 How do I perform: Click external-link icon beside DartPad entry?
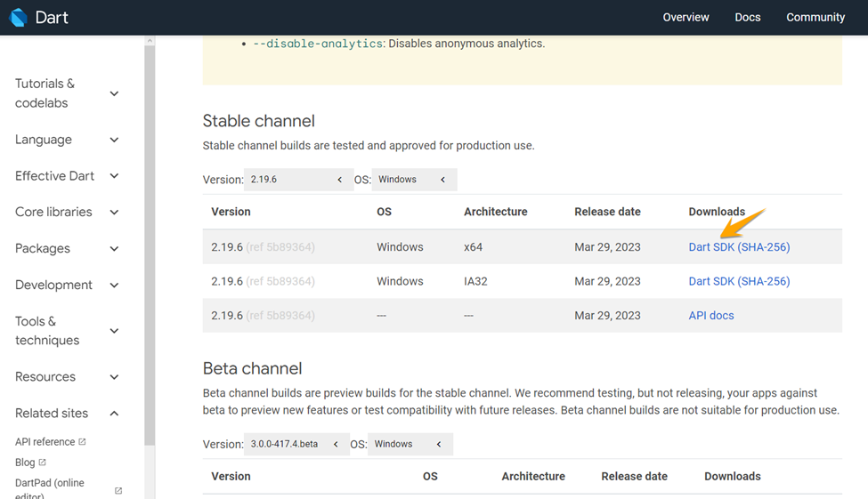(118, 490)
